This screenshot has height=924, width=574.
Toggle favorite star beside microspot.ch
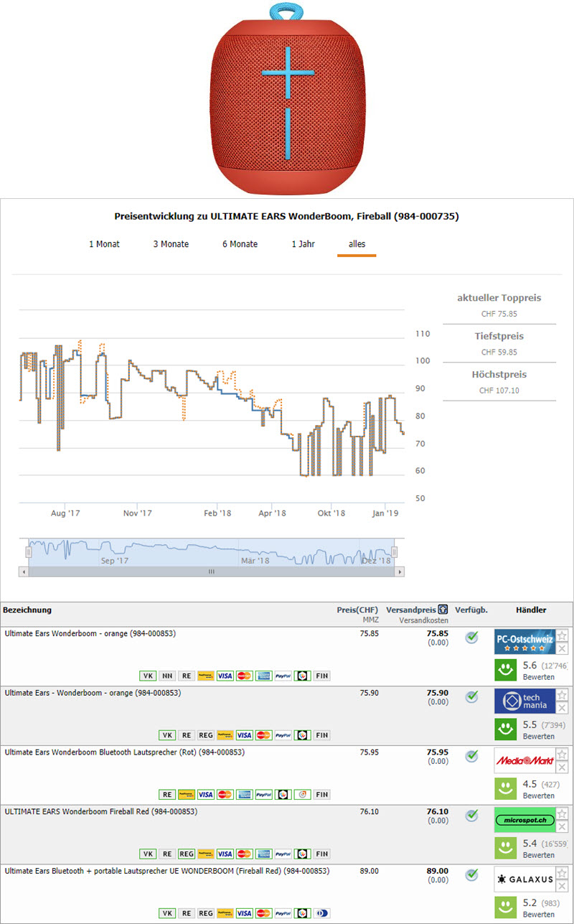coord(563,813)
